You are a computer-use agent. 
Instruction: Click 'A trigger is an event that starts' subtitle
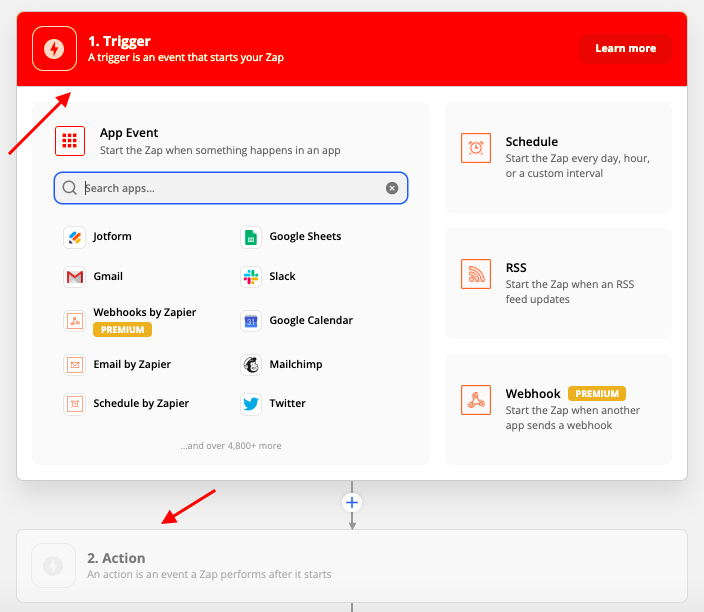(186, 57)
